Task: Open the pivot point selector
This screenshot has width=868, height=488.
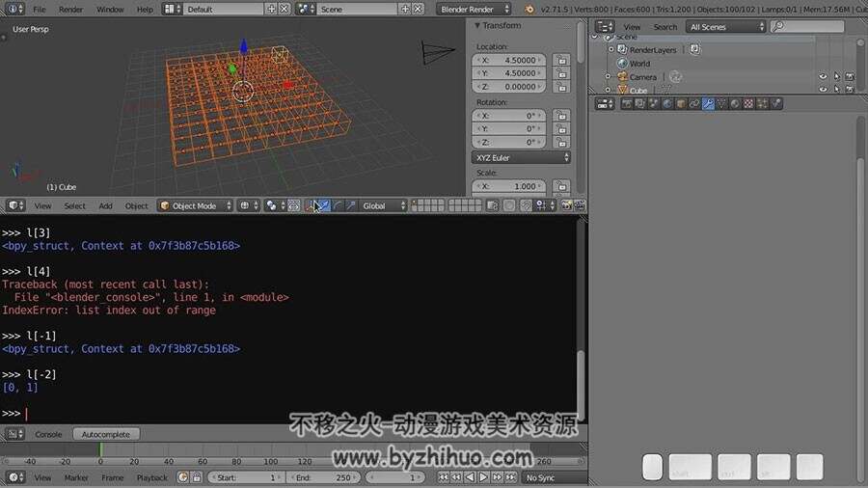Action: click(x=275, y=205)
